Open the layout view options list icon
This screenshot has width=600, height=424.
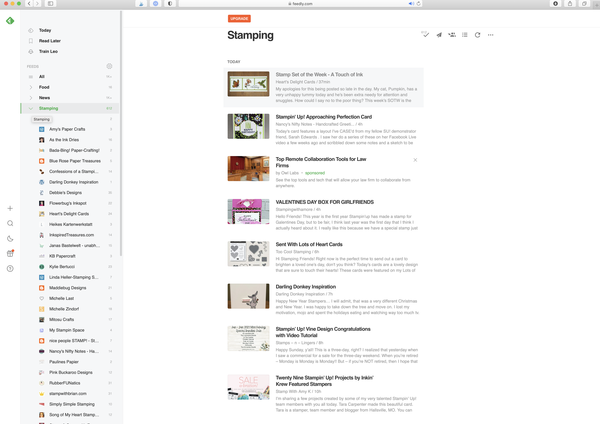click(465, 35)
